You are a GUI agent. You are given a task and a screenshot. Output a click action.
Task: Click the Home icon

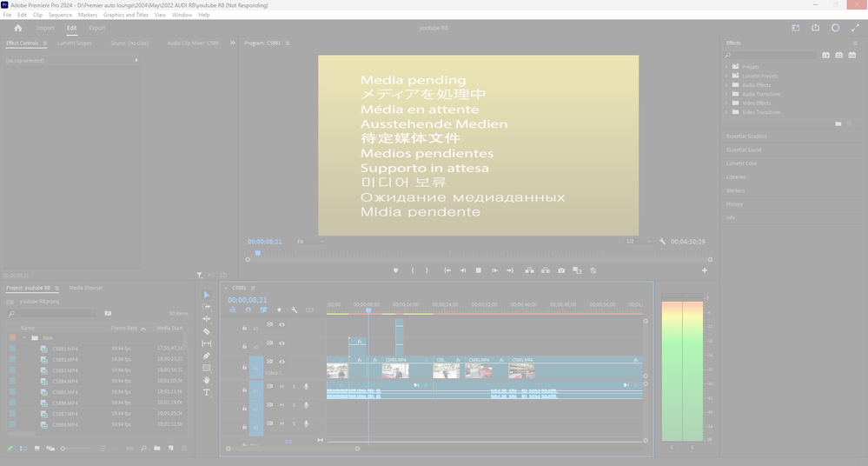pos(17,28)
